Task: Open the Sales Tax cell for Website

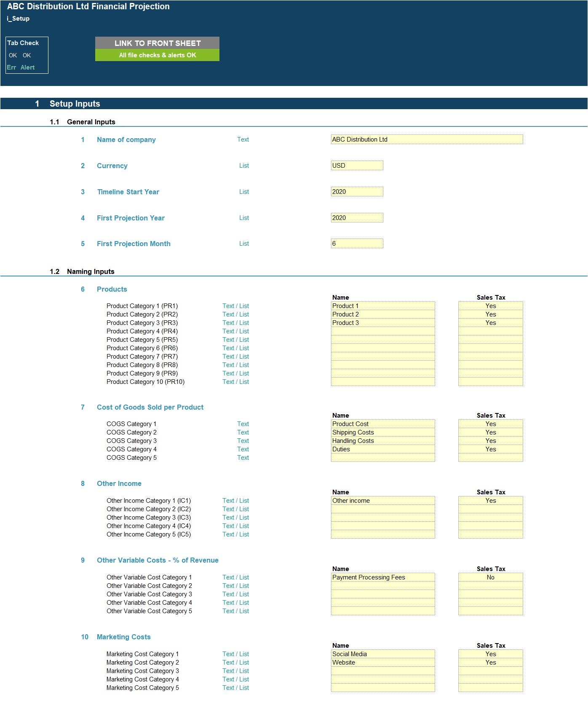Action: pyautogui.click(x=491, y=662)
